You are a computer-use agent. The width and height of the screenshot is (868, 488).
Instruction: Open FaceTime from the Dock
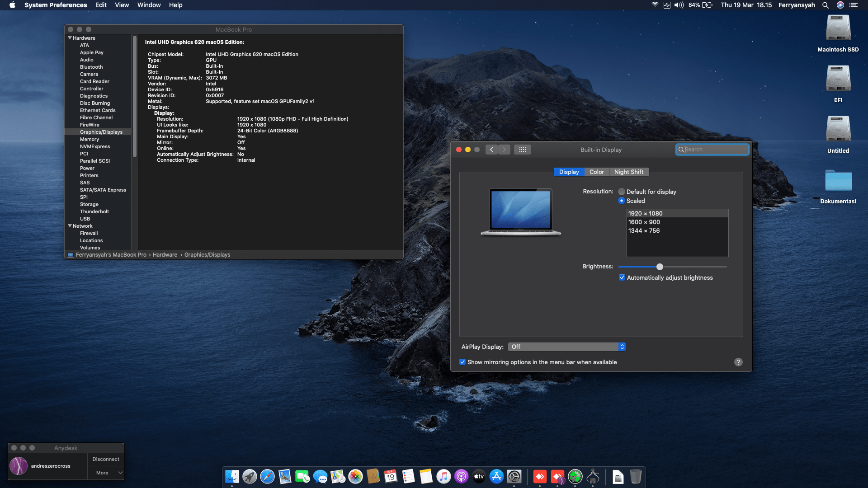pos(302,476)
